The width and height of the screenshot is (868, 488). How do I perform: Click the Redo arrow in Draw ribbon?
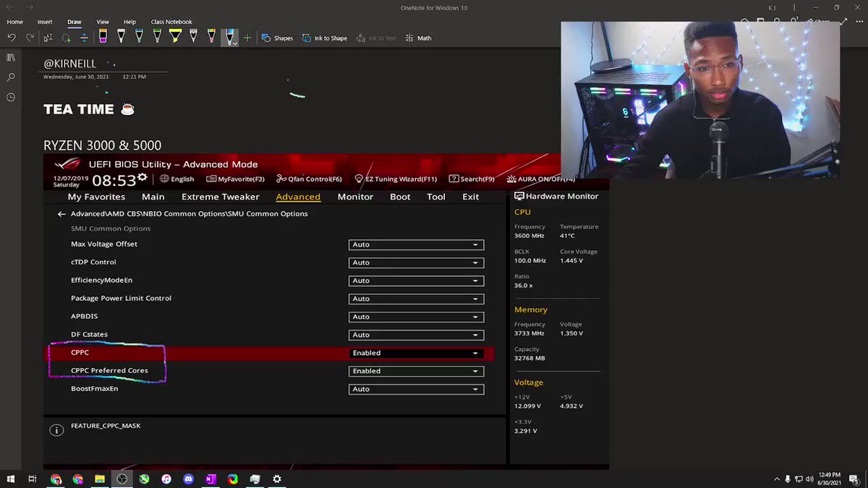click(x=30, y=38)
